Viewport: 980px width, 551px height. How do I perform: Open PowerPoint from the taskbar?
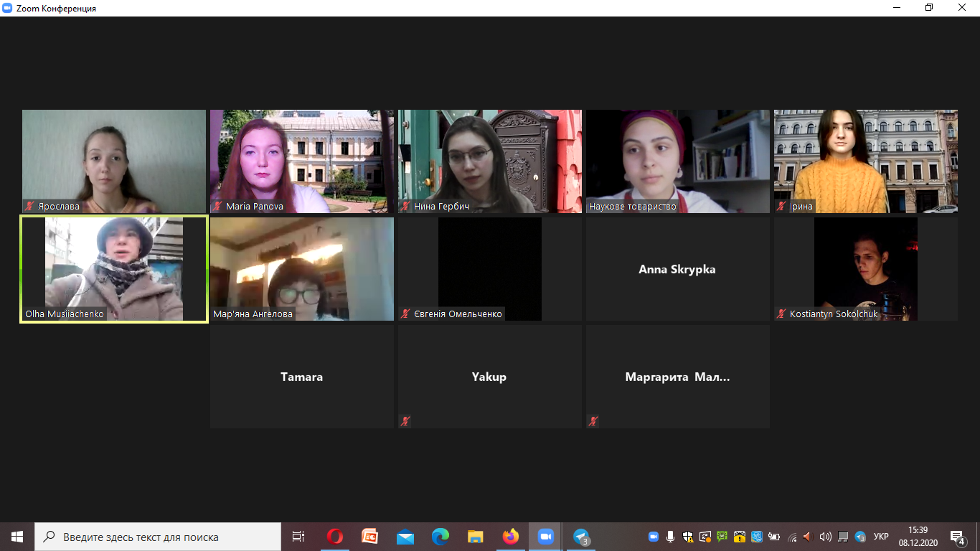(x=370, y=537)
